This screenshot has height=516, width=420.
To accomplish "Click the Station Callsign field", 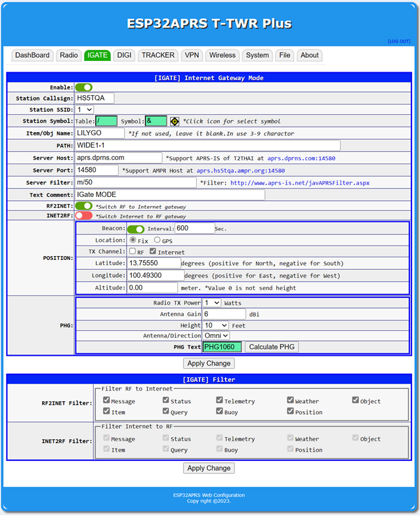I will (x=94, y=98).
